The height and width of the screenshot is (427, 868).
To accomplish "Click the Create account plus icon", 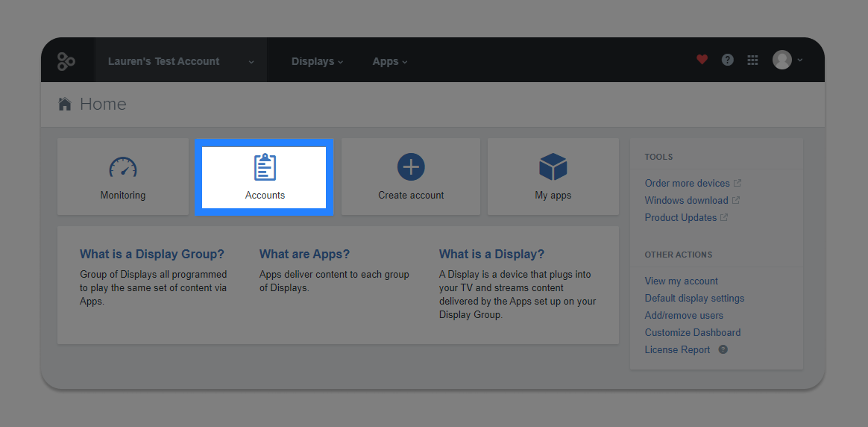I will coord(411,166).
